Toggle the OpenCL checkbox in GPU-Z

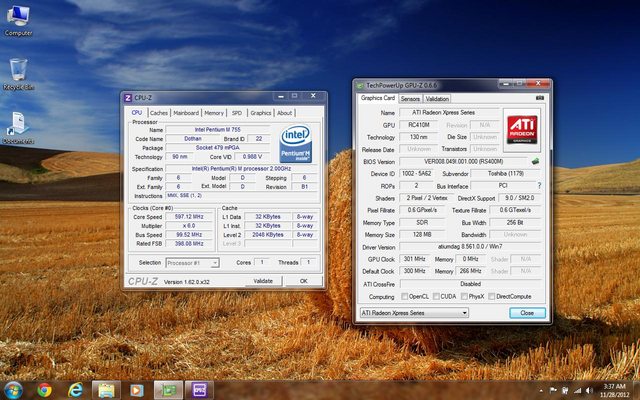point(404,296)
